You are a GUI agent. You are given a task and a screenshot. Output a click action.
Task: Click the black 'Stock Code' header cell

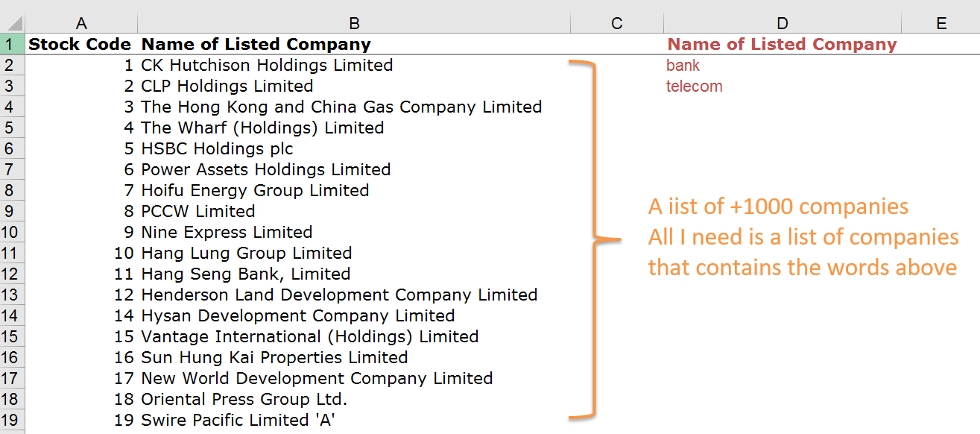[80, 44]
